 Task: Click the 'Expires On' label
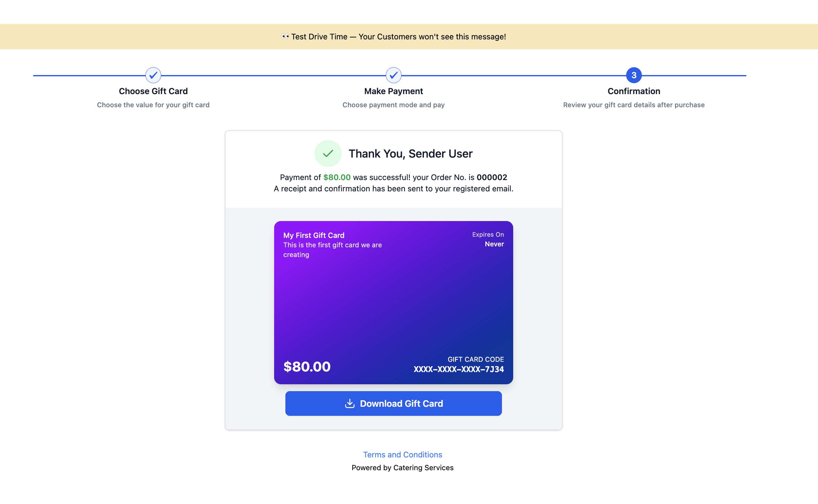point(488,234)
